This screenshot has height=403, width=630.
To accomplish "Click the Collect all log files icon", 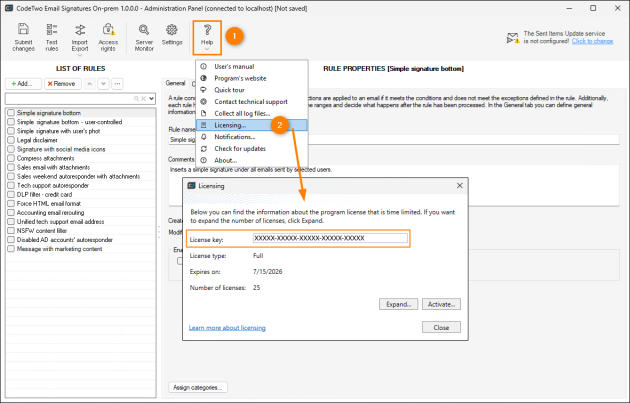I will tap(204, 113).
